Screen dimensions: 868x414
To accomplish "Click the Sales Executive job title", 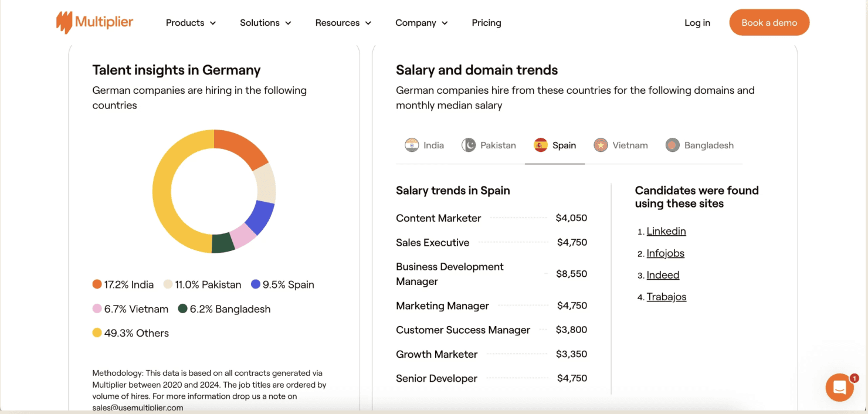I will 433,243.
